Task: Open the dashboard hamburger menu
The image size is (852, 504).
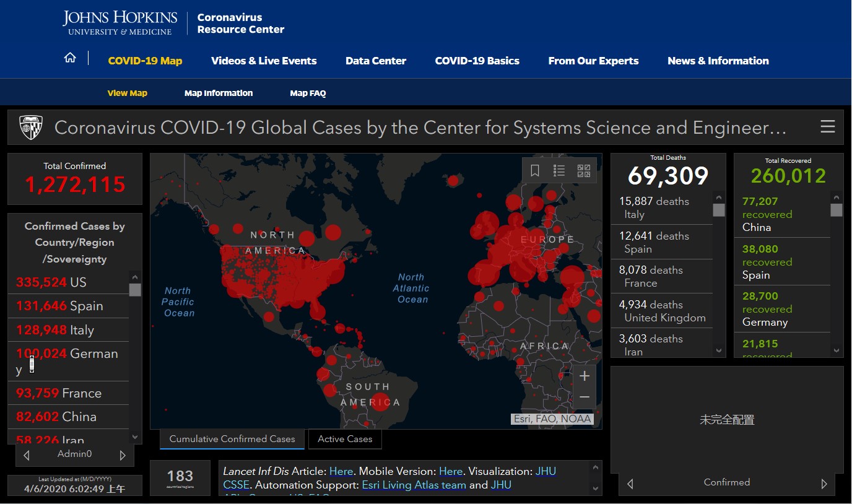Action: [827, 127]
